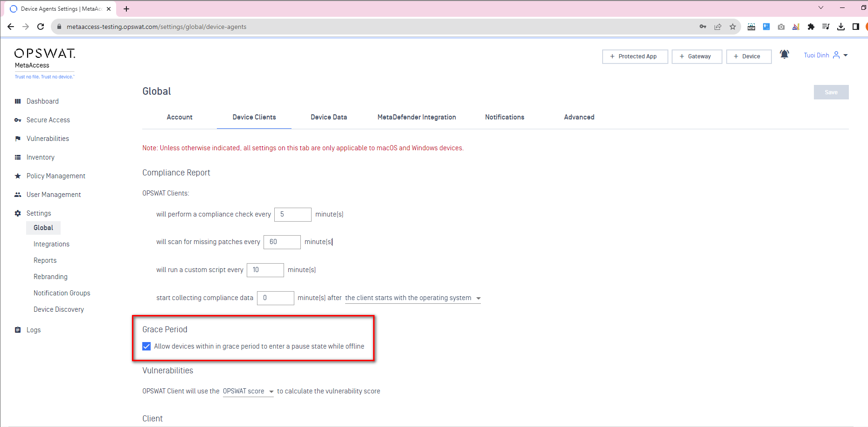Viewport: 868px width, 427px height.
Task: Click the Tuoi Dinh user name link
Action: 816,55
